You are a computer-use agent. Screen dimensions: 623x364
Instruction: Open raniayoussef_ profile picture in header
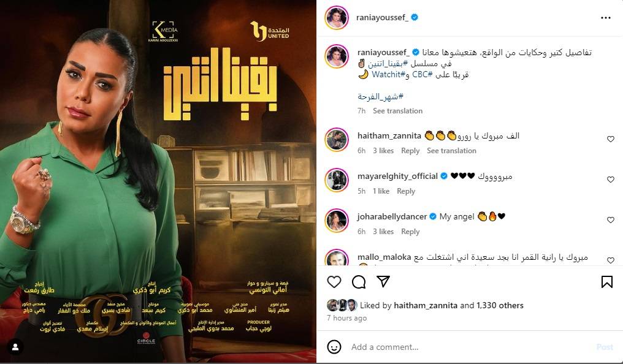pos(337,18)
